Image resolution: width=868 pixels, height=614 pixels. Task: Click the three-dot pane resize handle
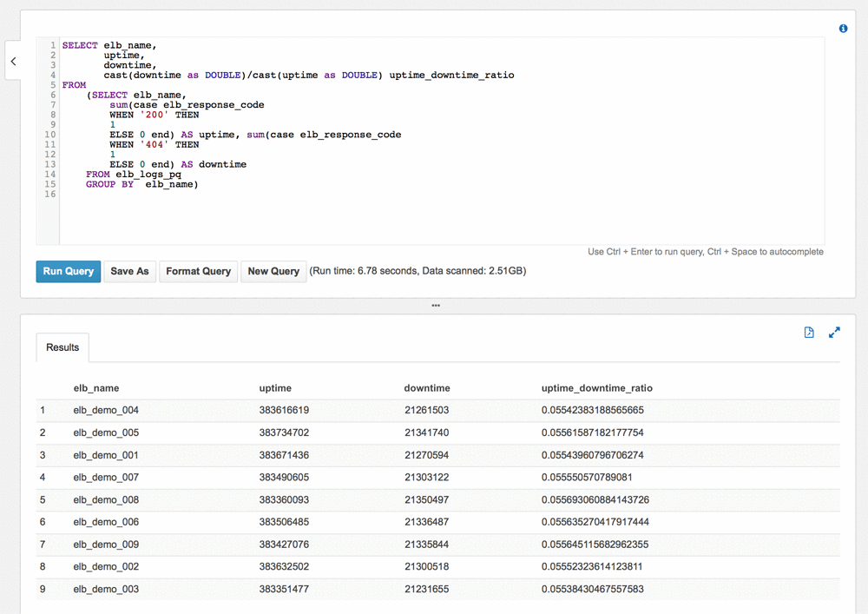coord(436,306)
